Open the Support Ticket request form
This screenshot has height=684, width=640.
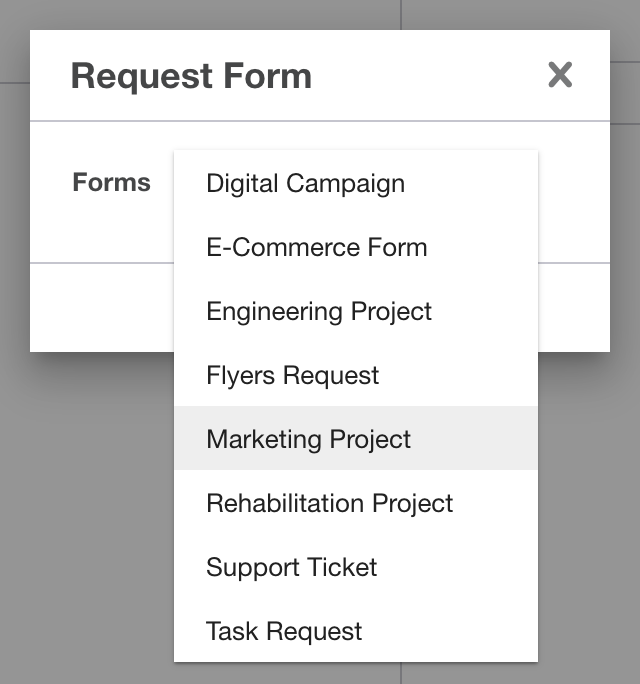pyautogui.click(x=292, y=568)
